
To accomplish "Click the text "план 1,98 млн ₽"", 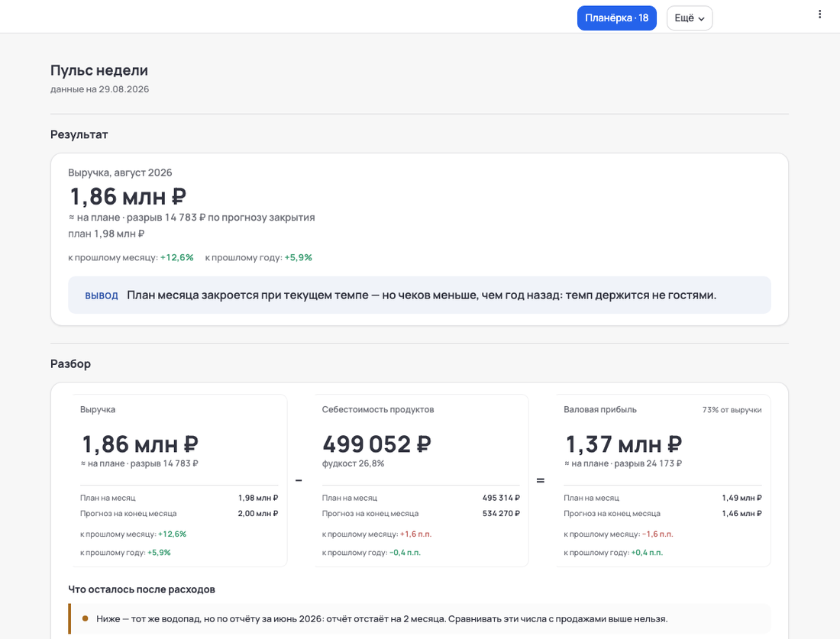I will point(106,234).
